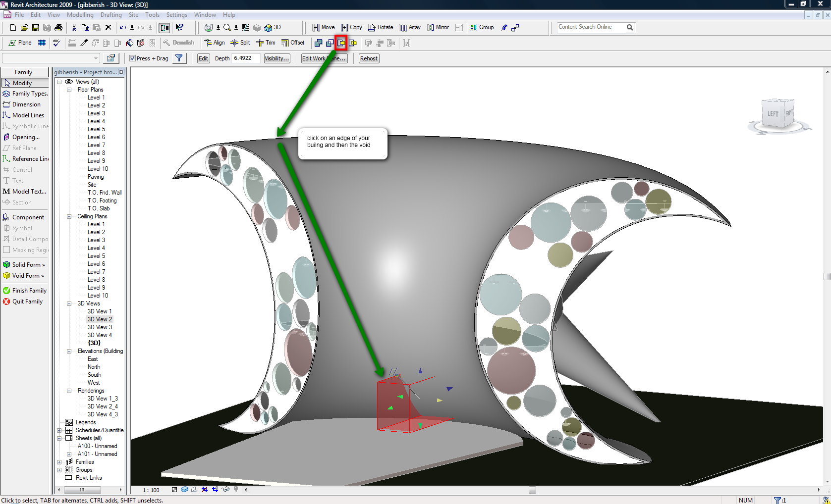
Task: Click the Edit Work Plane button
Action: click(x=324, y=58)
